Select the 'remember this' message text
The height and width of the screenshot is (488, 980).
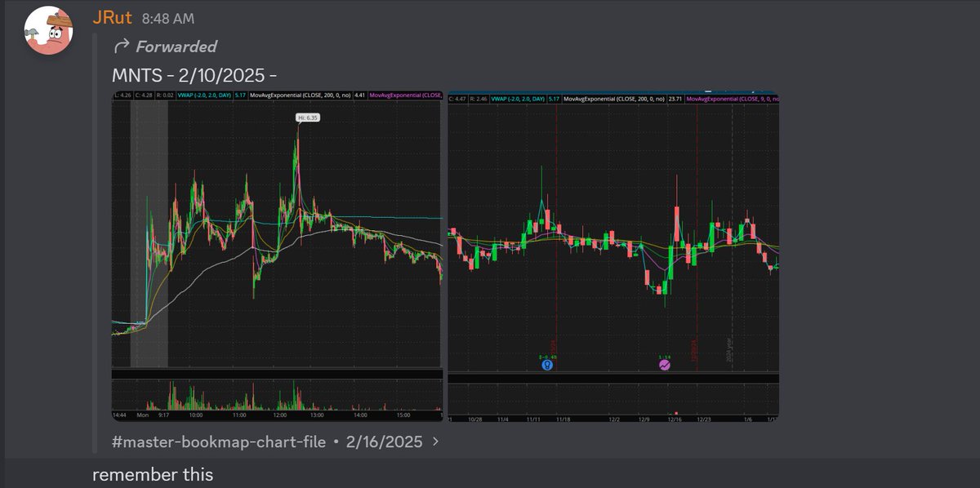point(153,474)
